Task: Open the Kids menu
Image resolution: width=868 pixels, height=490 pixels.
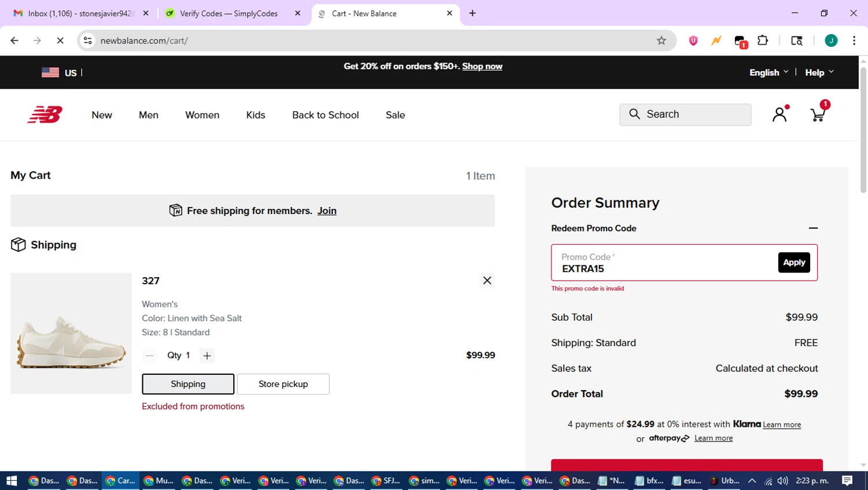Action: 256,115
